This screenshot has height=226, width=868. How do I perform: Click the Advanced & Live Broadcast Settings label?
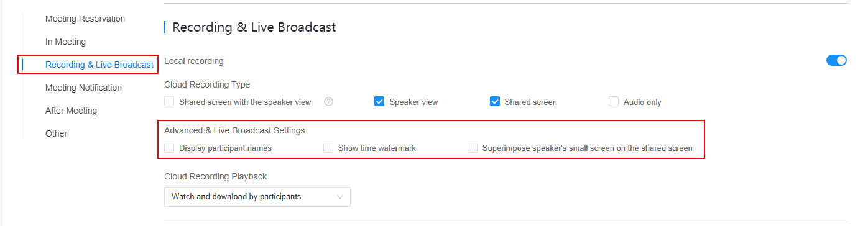234,130
